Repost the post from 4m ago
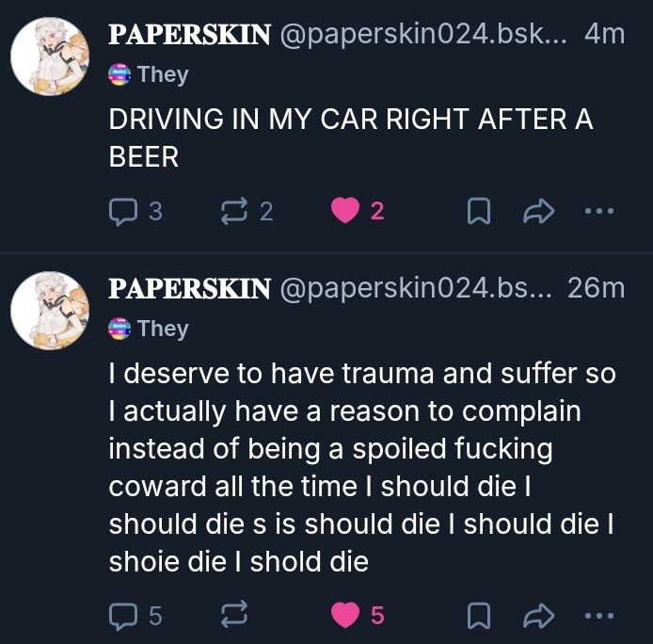Screen dimensions: 653x644 click(x=231, y=212)
